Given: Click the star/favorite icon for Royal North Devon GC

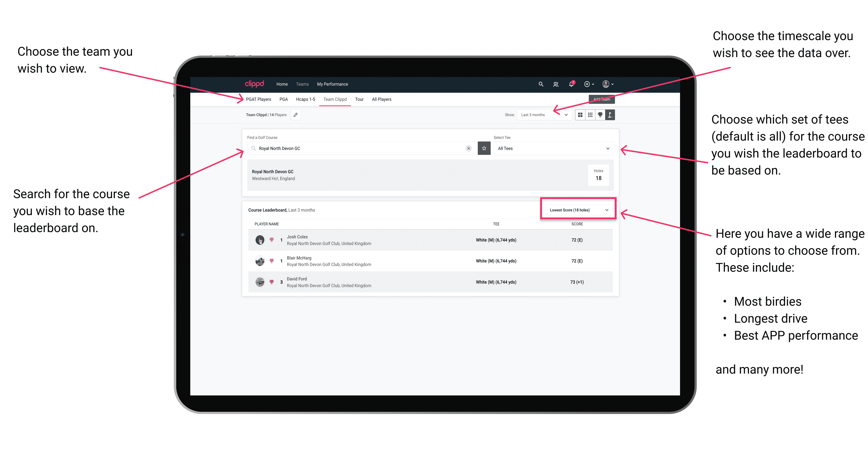Looking at the screenshot, I should pyautogui.click(x=484, y=148).
